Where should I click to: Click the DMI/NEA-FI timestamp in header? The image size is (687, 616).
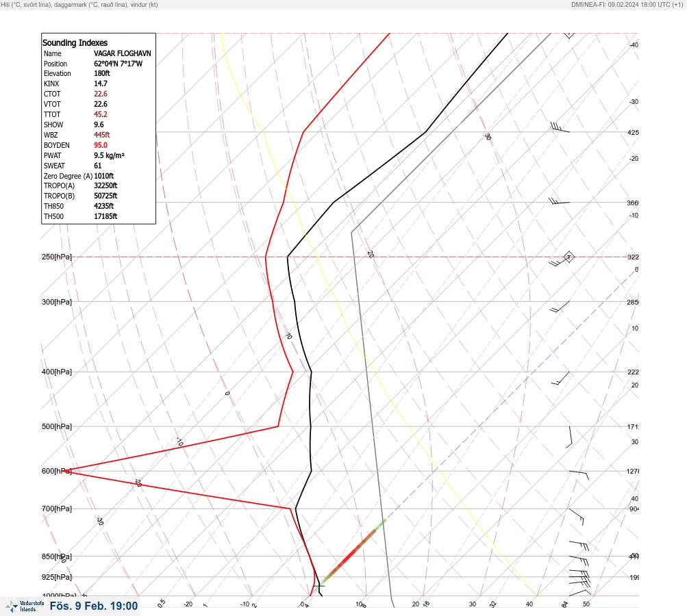click(627, 4)
